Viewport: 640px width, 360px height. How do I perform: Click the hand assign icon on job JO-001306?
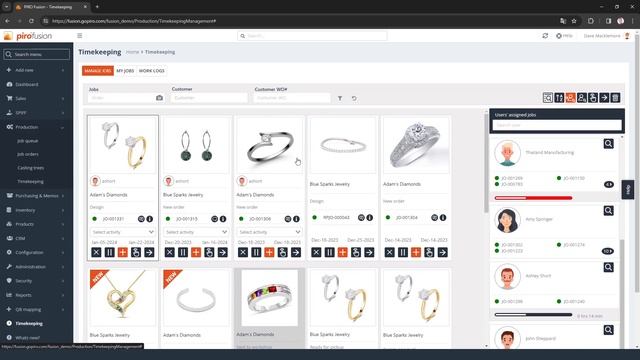pyautogui.click(x=282, y=252)
